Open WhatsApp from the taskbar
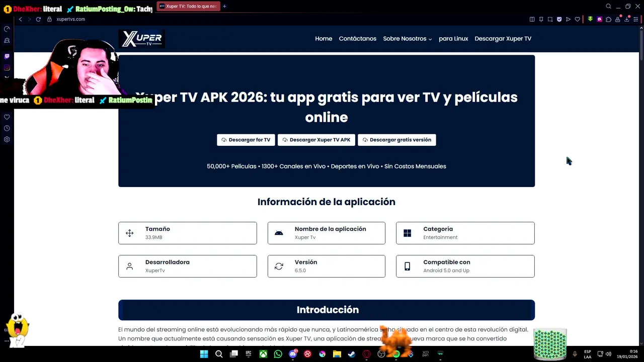The height and width of the screenshot is (362, 644). (278, 354)
